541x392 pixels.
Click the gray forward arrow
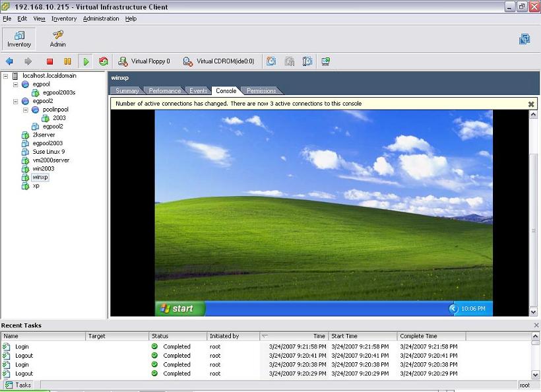click(28, 61)
